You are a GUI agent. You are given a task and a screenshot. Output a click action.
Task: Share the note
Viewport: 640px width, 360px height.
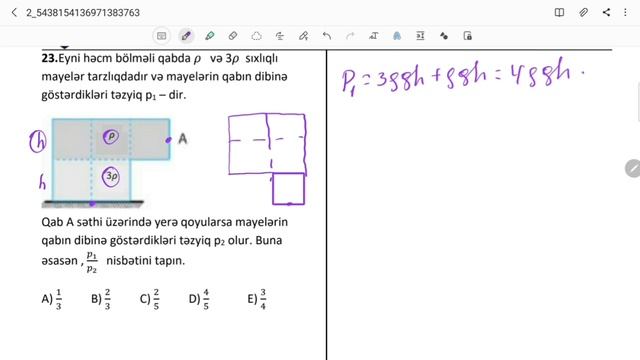[x=607, y=13]
